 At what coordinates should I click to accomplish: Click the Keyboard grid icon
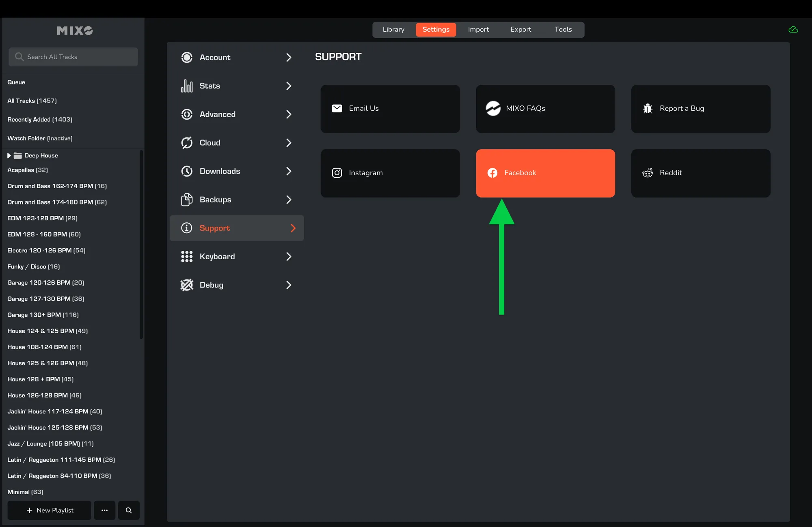point(187,256)
